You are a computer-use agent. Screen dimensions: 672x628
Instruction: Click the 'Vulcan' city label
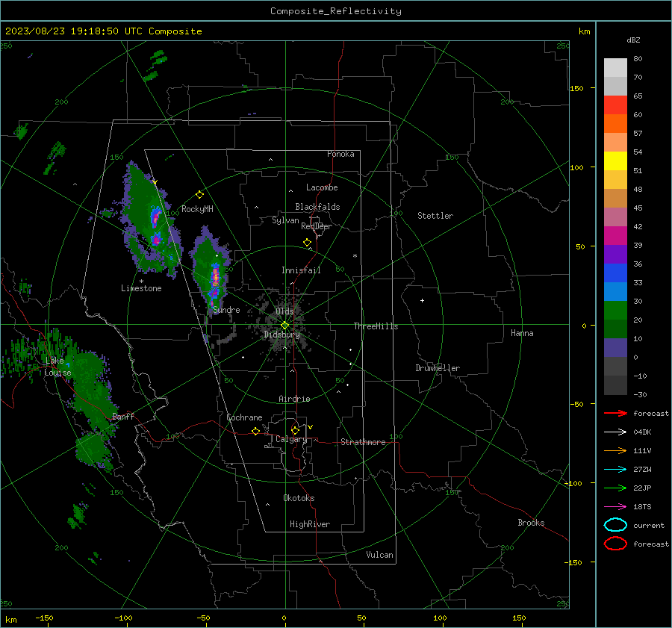pos(379,555)
